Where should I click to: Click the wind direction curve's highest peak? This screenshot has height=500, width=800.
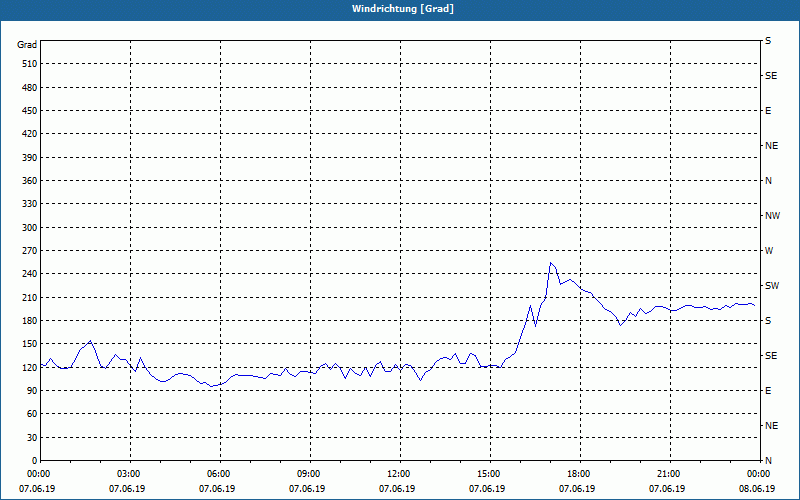pos(550,263)
